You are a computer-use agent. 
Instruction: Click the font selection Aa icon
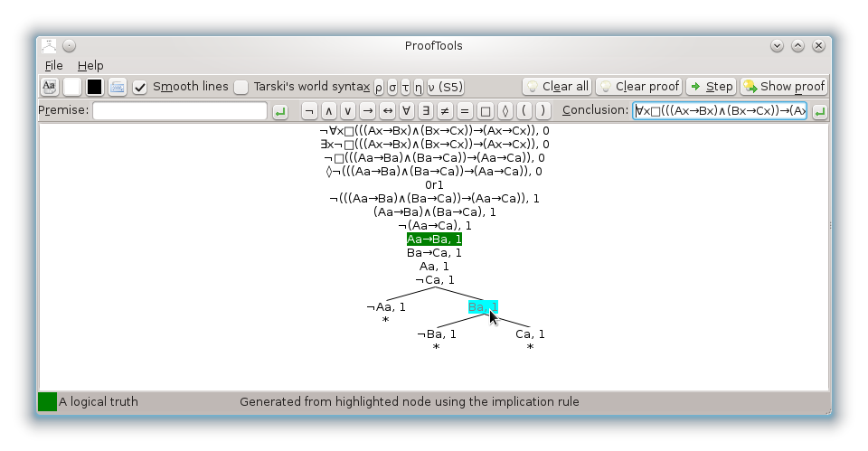pyautogui.click(x=49, y=87)
